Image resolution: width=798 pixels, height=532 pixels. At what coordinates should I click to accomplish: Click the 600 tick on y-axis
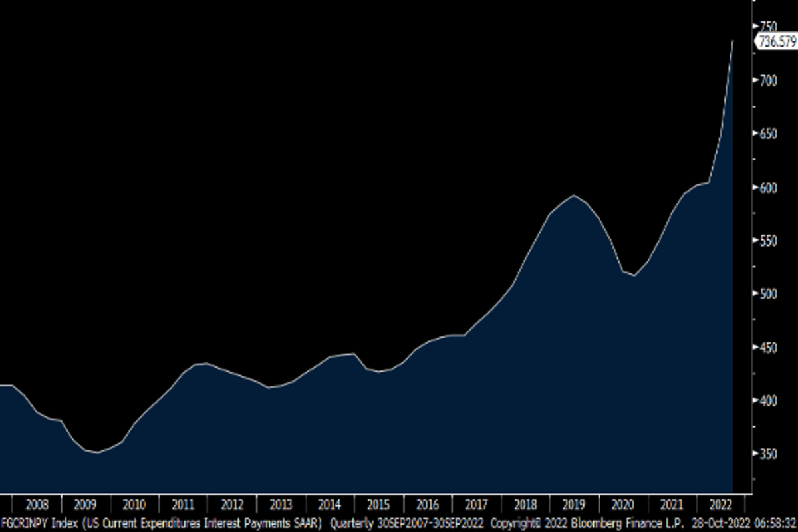tap(769, 188)
